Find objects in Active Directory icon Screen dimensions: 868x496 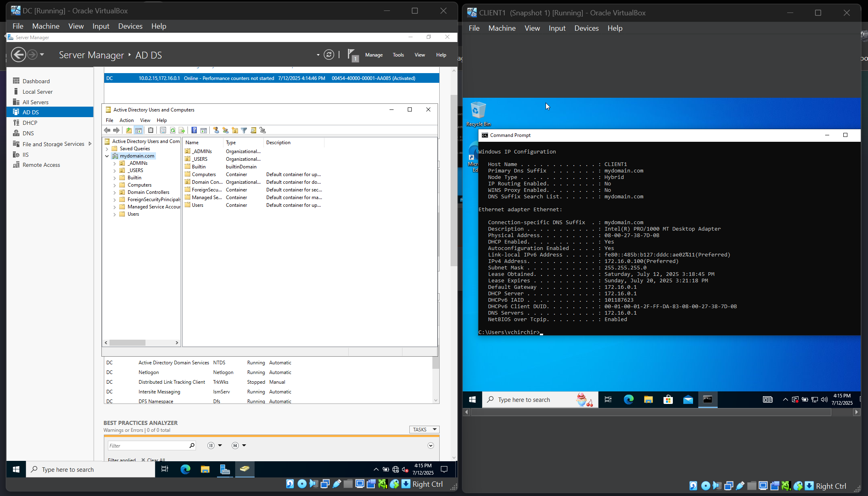[253, 130]
